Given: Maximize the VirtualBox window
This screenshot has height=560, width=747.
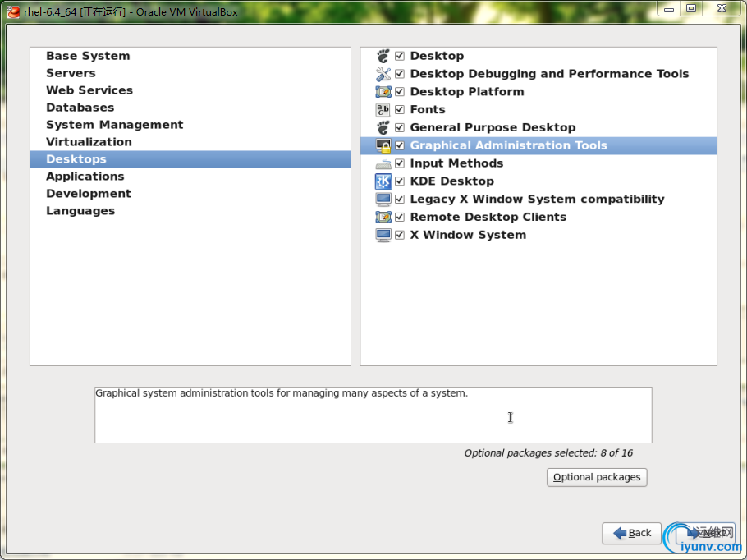Looking at the screenshot, I should pyautogui.click(x=691, y=9).
